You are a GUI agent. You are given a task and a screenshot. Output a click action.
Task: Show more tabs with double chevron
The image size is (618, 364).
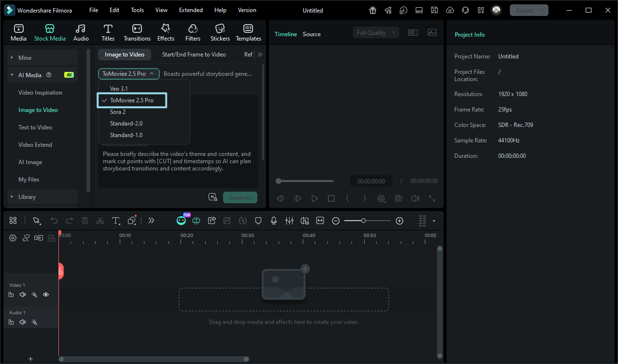(x=260, y=55)
